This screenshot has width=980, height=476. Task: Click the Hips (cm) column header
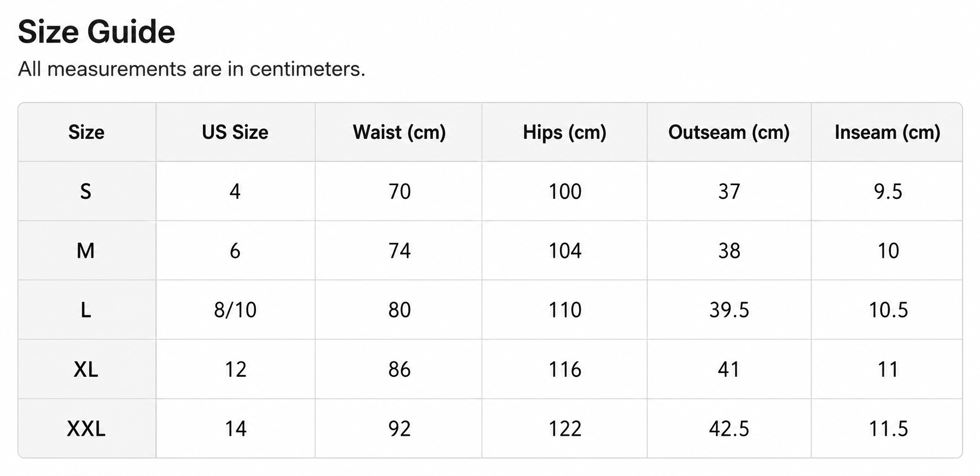[565, 132]
